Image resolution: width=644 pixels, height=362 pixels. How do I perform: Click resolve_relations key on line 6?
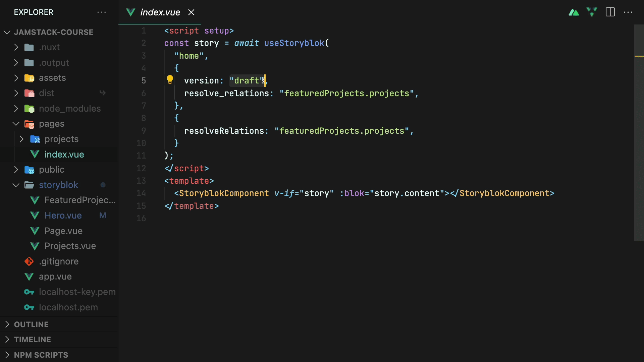[x=226, y=94]
